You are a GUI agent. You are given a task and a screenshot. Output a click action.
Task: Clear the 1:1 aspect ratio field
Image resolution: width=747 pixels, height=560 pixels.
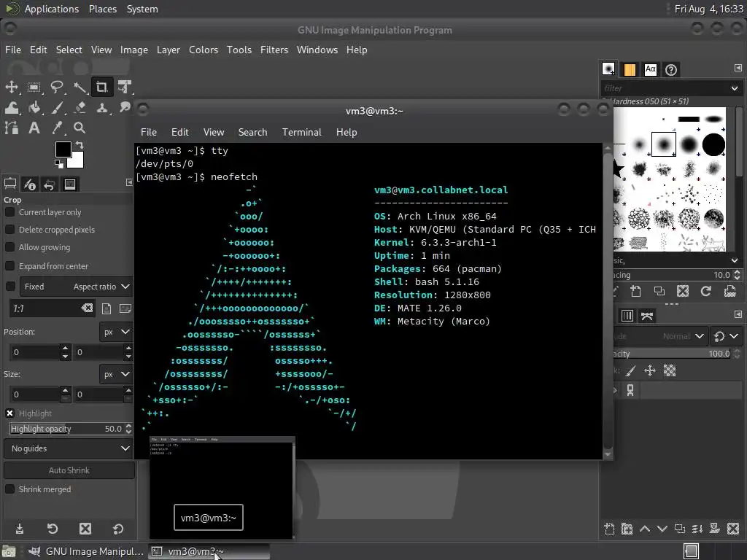coord(87,308)
